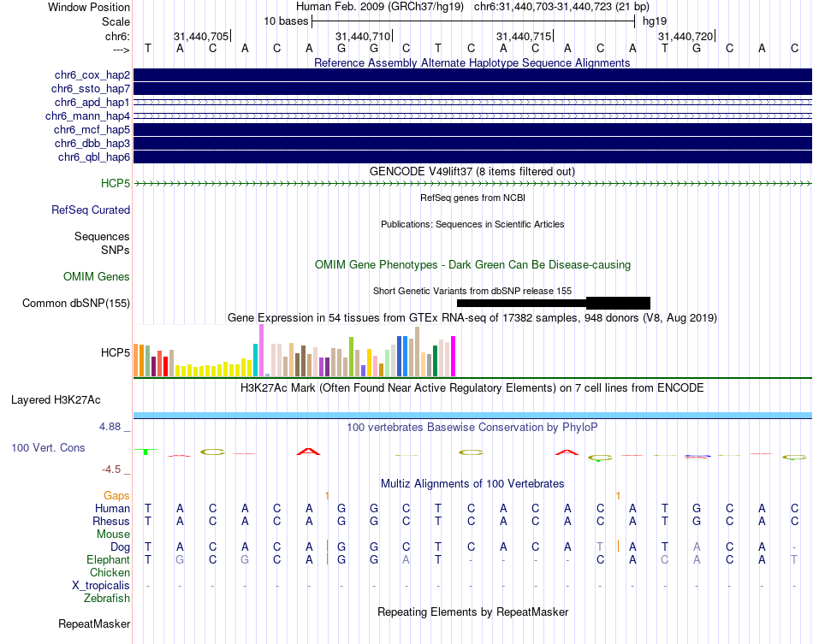
Task: Click the orange Gaps label
Action: coord(116,496)
